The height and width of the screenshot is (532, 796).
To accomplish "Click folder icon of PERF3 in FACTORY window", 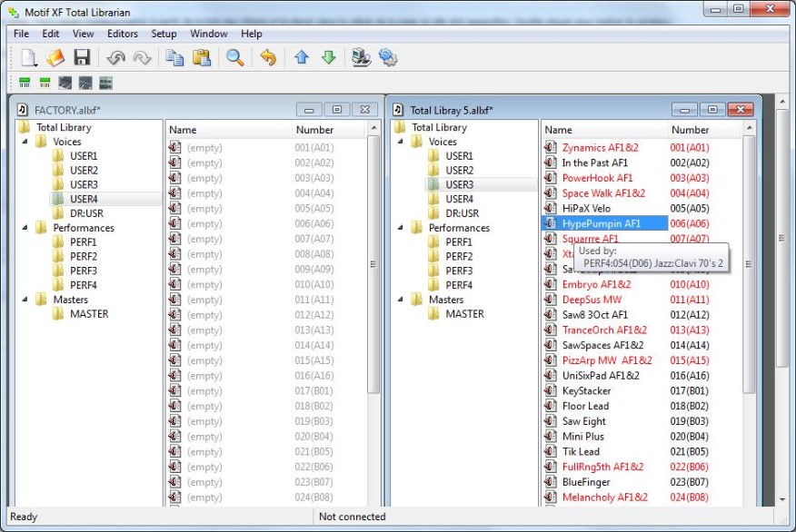I will click(58, 271).
